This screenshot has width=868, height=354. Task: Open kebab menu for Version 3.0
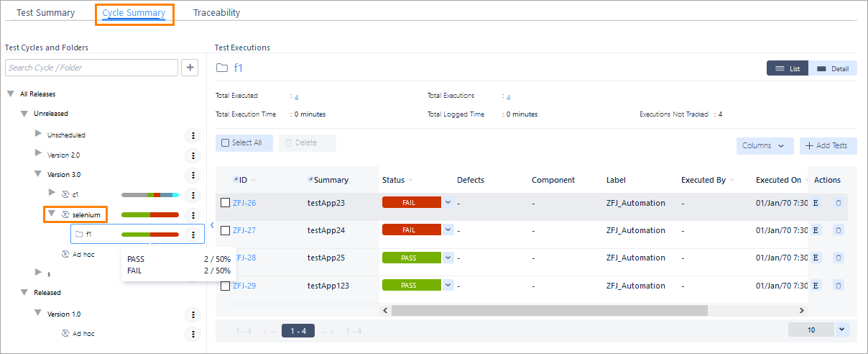click(192, 175)
